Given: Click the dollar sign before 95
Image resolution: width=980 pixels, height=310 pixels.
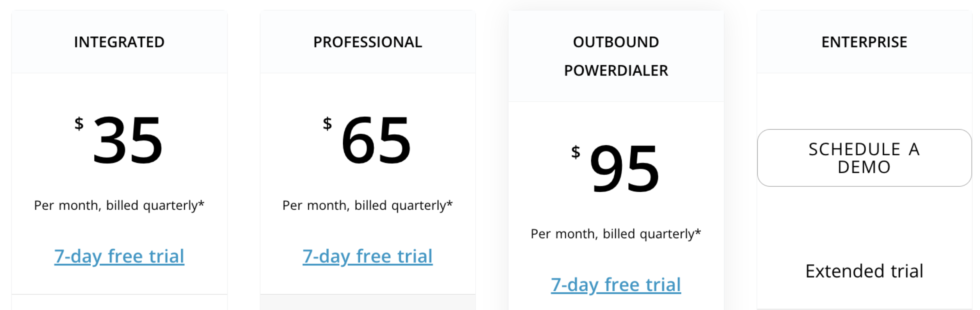Looking at the screenshot, I should click(x=576, y=152).
